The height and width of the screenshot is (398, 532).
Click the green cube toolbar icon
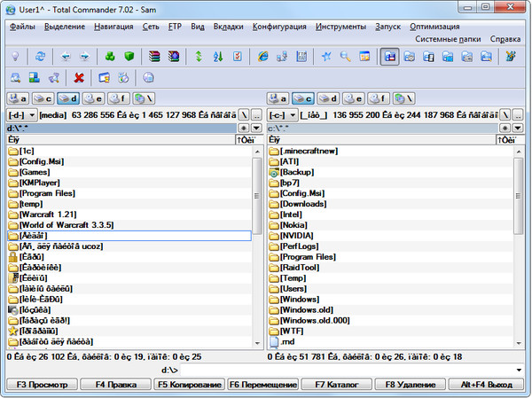[129, 56]
